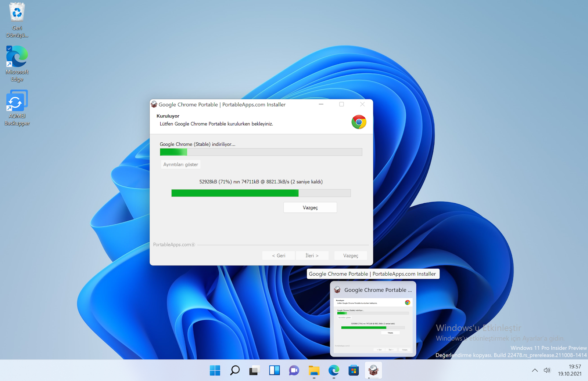The height and width of the screenshot is (381, 588).
Task: Click the Kuruluyor heading
Action: 168,116
